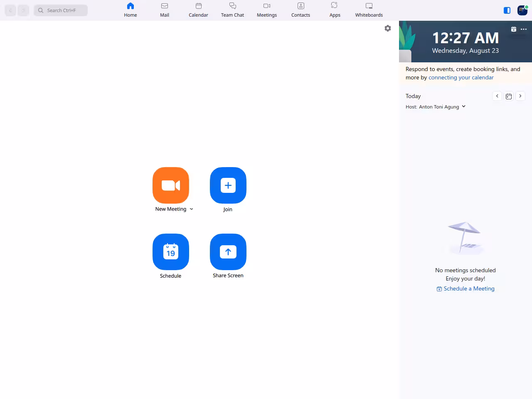Go to the Whiteboards tab
Viewport: 532px width, 399px height.
(x=369, y=10)
